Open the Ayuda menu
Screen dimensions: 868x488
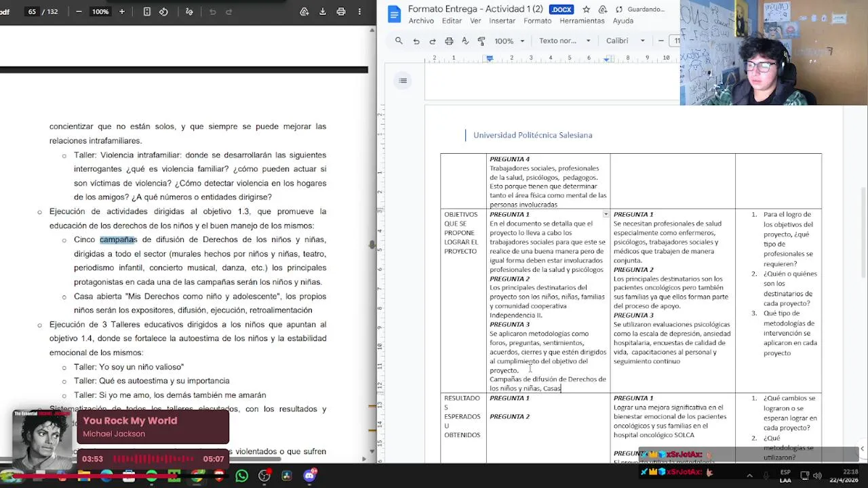point(623,21)
